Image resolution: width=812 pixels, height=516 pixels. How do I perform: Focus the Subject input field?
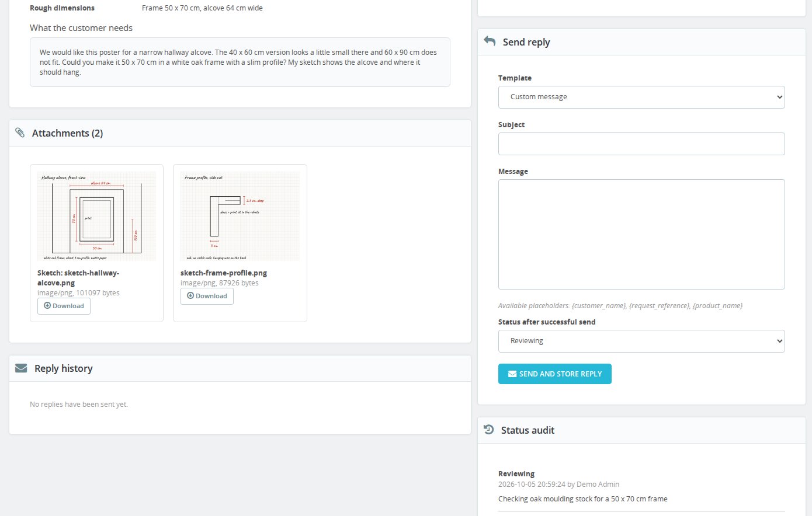click(641, 144)
